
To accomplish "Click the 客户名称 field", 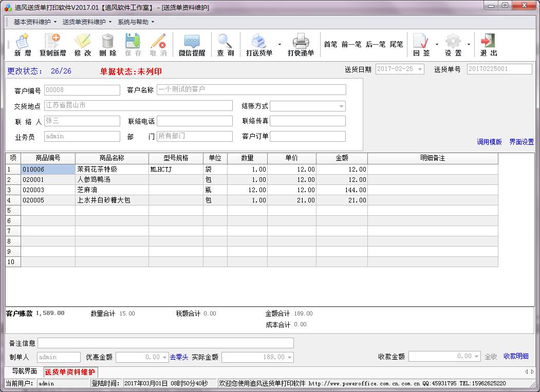I will point(251,89).
